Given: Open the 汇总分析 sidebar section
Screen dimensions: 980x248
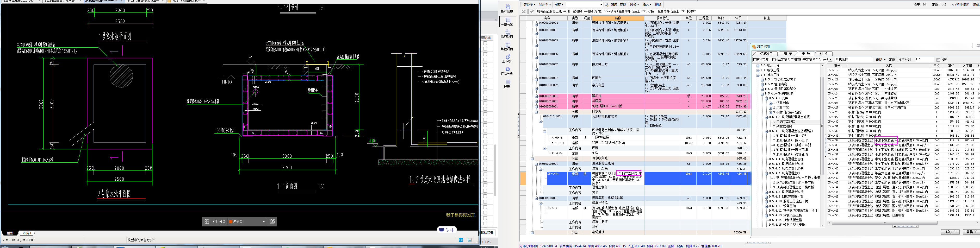Looking at the screenshot, I should 507,71.
